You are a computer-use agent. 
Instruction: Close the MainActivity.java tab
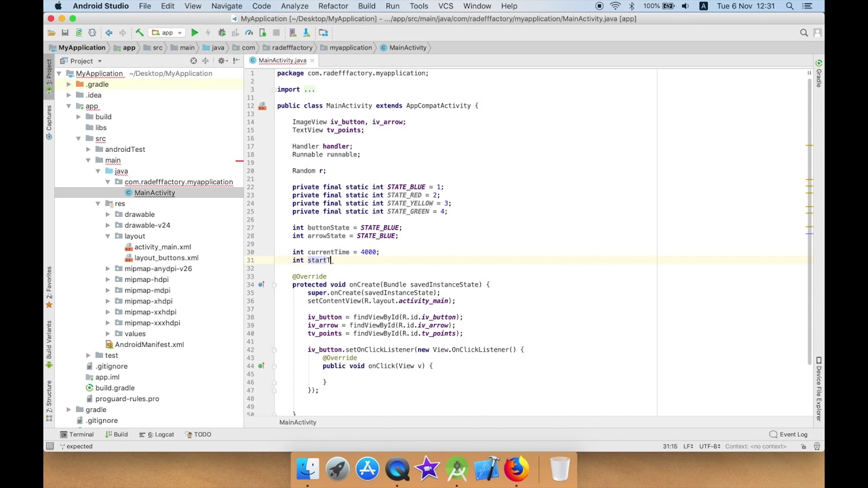[x=312, y=60]
